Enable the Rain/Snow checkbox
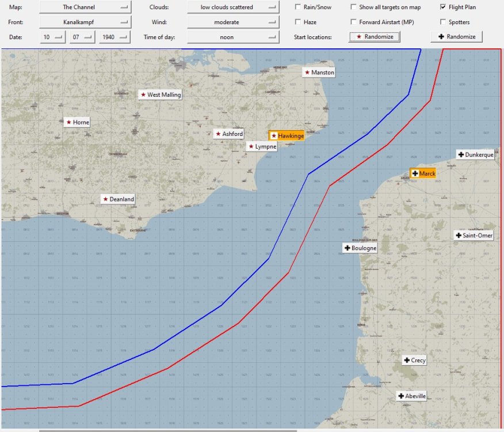This screenshot has width=504, height=432. coord(298,7)
